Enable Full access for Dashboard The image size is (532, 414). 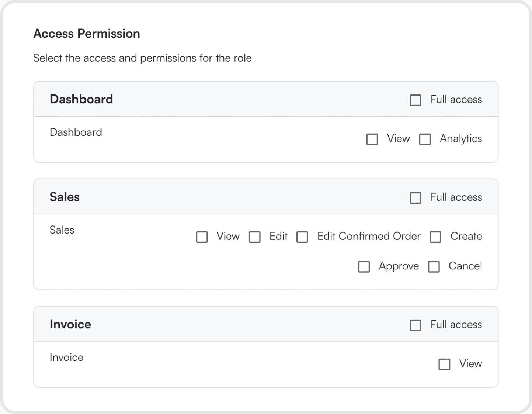tap(415, 100)
